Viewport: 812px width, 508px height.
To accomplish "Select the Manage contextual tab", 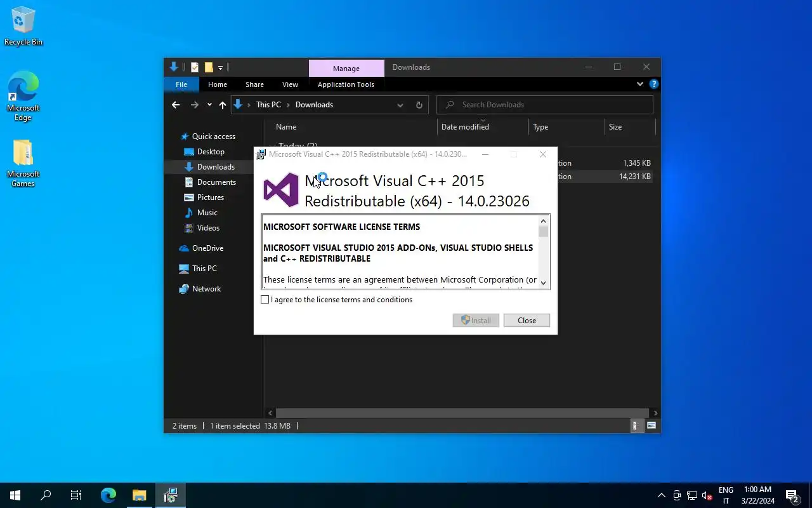I will (346, 69).
